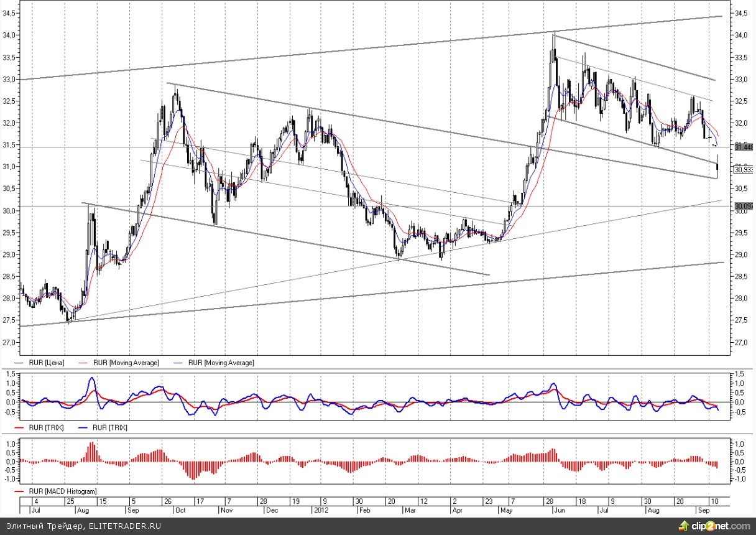The image size is (756, 535).
Task: Click the 30,933 current price label
Action: pos(744,169)
